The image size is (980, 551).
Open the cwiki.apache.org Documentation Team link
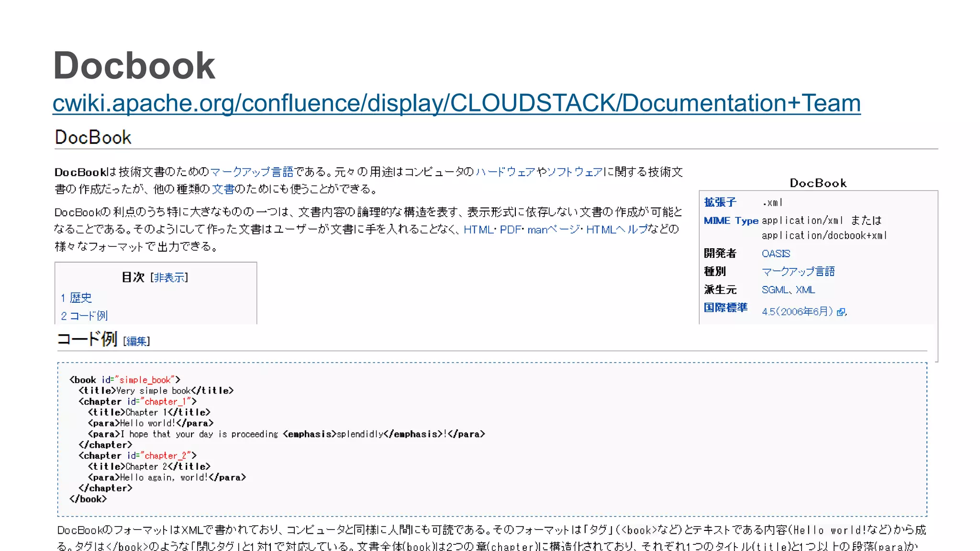[457, 103]
